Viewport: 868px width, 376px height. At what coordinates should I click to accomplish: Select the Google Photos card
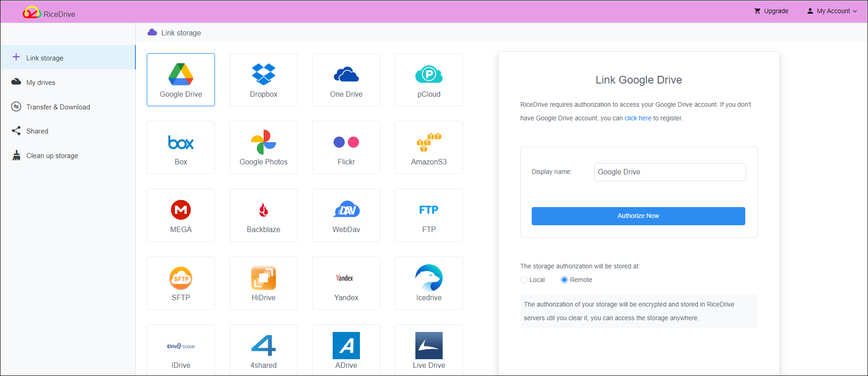(264, 147)
